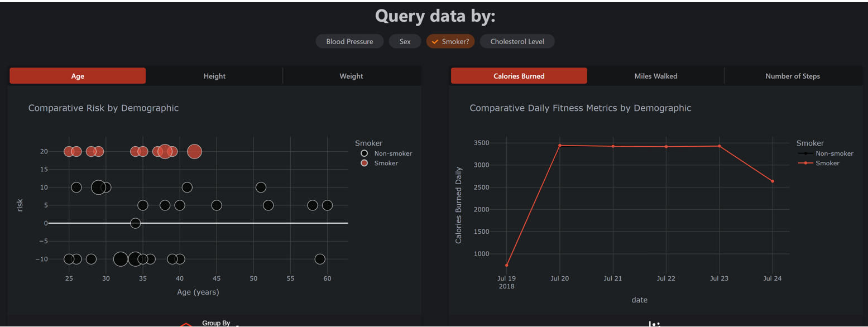Enable the Sex query chip

[405, 42]
